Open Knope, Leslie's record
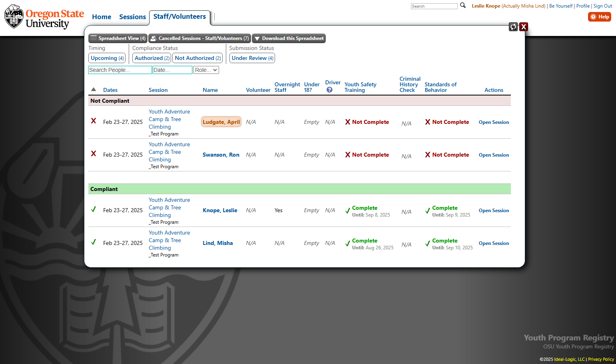The height and width of the screenshot is (364, 616). pos(220,210)
